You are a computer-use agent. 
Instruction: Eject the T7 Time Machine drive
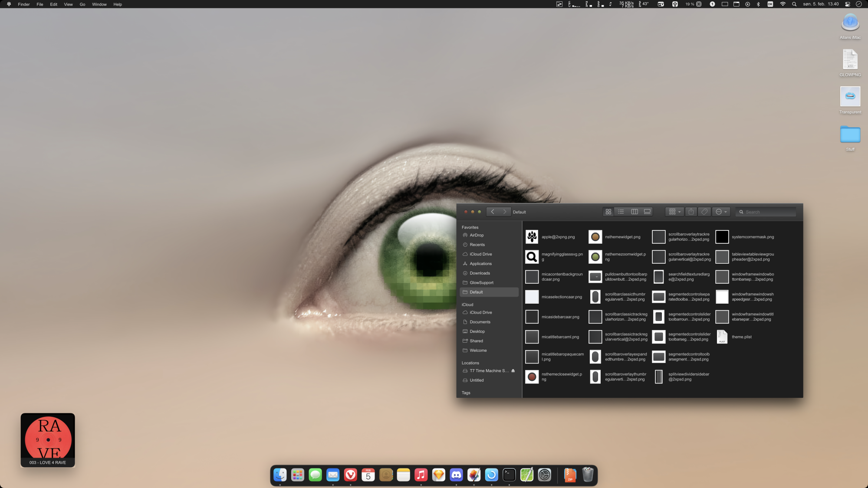(x=513, y=371)
